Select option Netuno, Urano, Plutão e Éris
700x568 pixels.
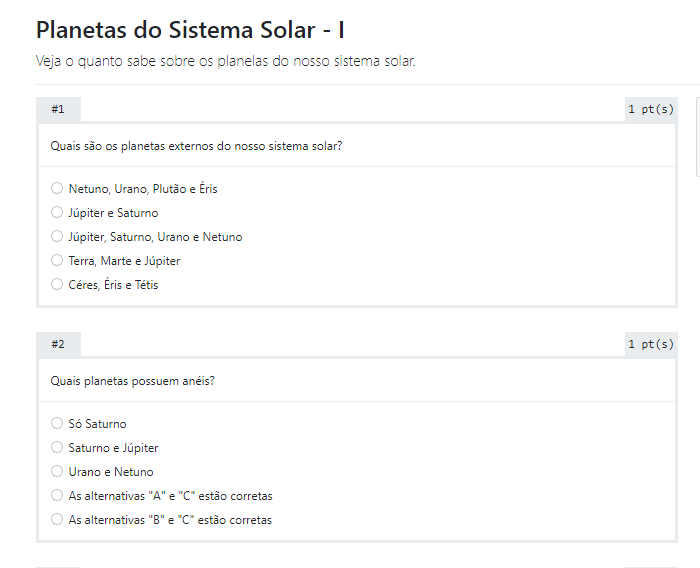coord(57,188)
